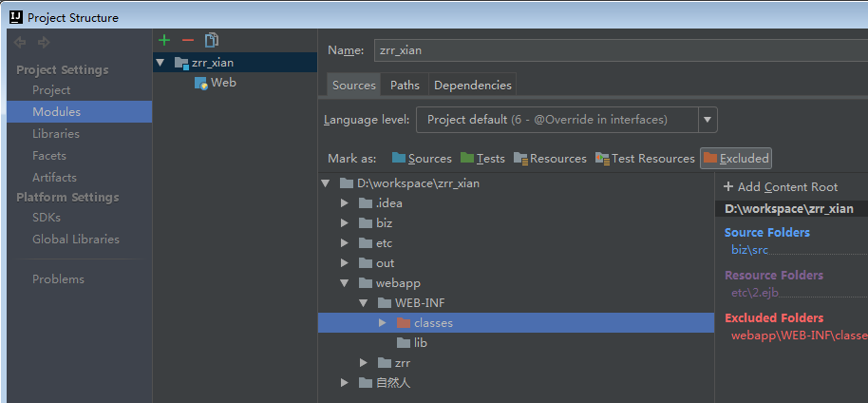Screen dimensions: 868x403
Task: Open the Problems page
Action: click(58, 278)
